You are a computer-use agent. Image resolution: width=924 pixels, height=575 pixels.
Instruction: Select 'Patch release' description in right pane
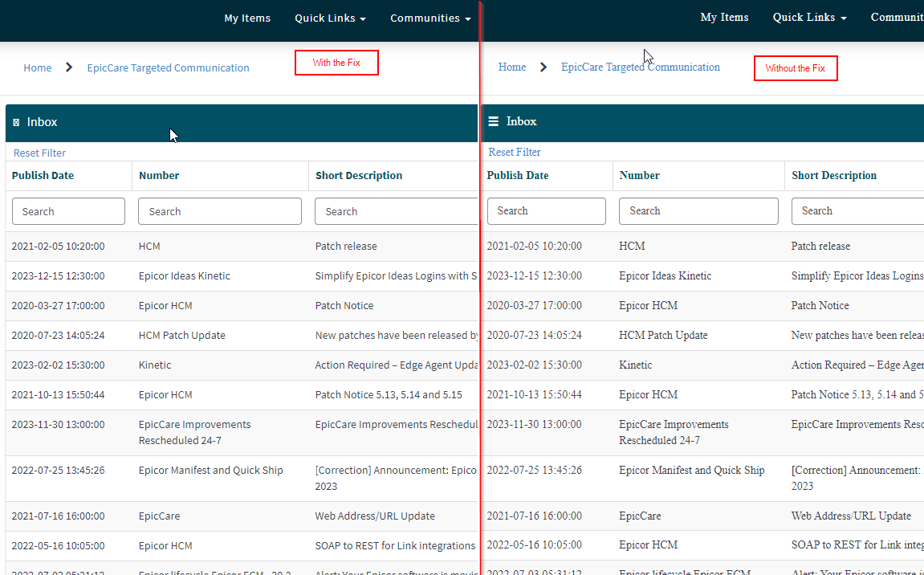[820, 246]
